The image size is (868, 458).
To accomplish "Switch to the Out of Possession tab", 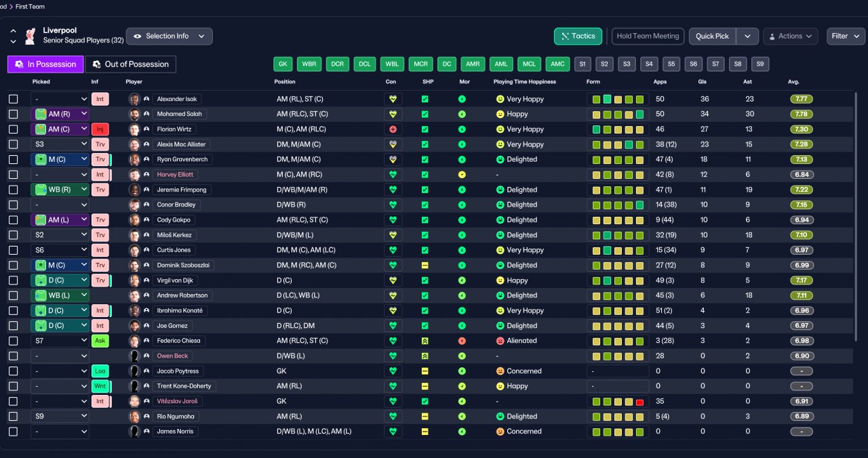I will (130, 64).
